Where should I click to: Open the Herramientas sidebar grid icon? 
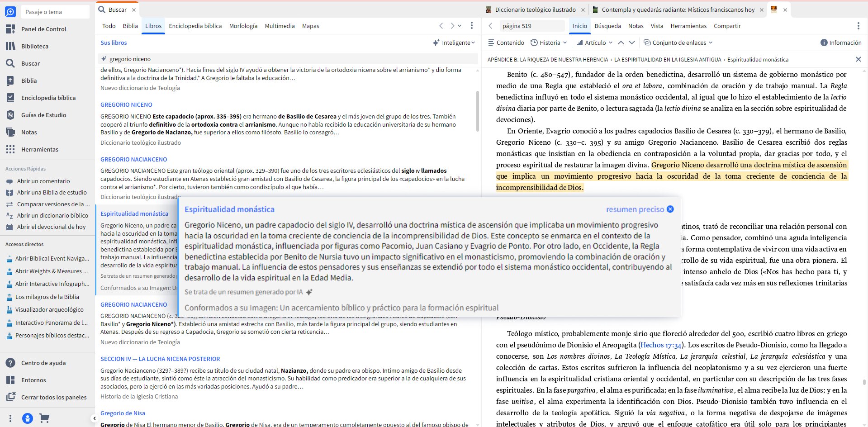10,149
